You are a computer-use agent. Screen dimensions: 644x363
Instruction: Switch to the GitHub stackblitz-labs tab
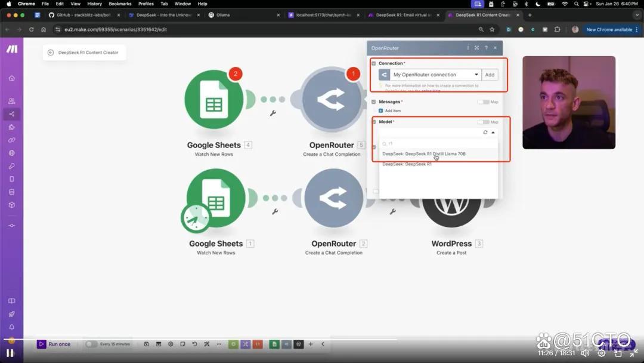pos(84,15)
